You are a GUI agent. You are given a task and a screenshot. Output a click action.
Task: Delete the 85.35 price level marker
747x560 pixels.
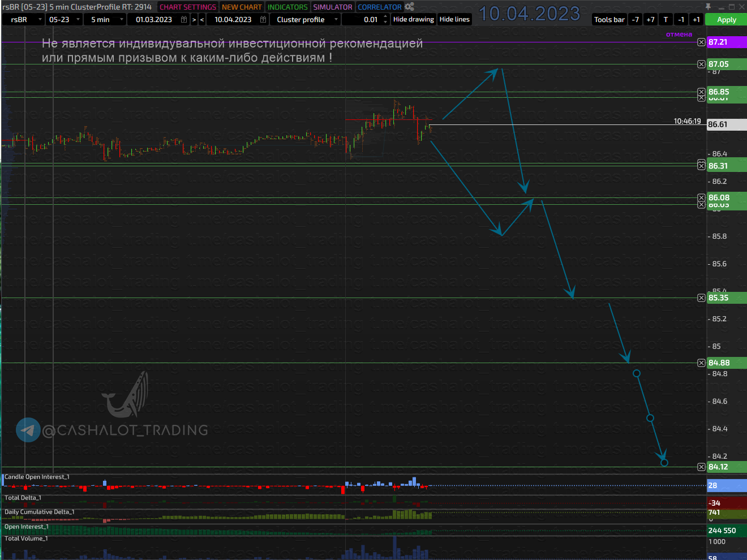click(x=701, y=298)
